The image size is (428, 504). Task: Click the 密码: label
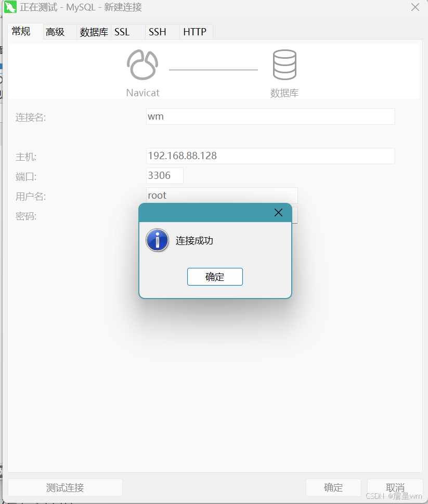click(26, 216)
